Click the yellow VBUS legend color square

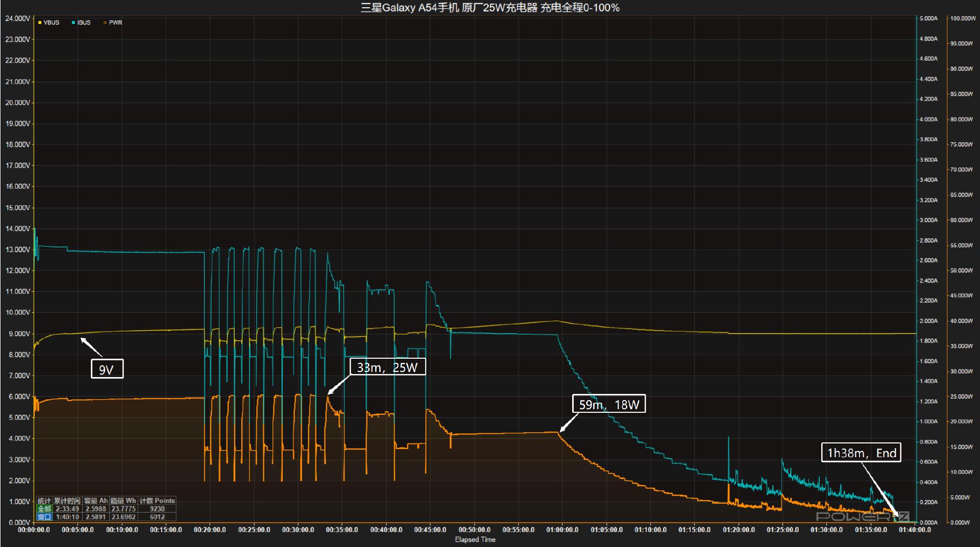tap(40, 22)
